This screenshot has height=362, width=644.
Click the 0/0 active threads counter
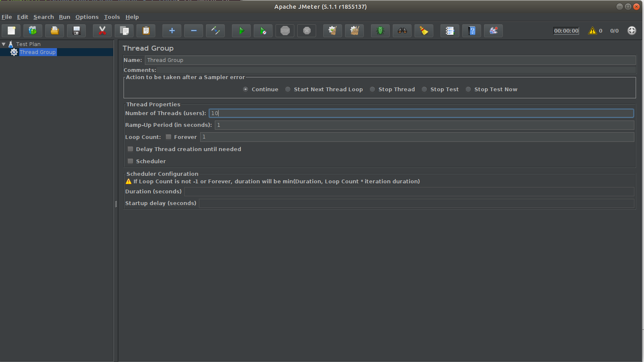coord(614,31)
